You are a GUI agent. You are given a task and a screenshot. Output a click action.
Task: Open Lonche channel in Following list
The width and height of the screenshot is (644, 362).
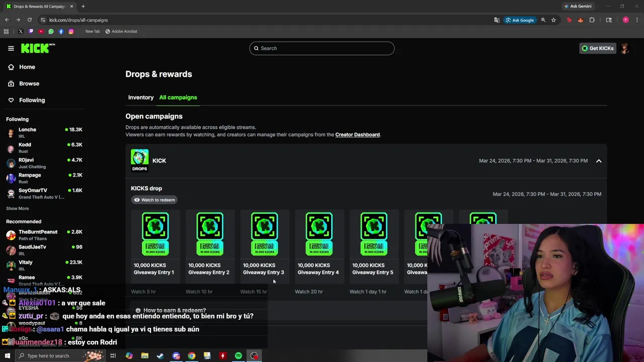click(44, 133)
